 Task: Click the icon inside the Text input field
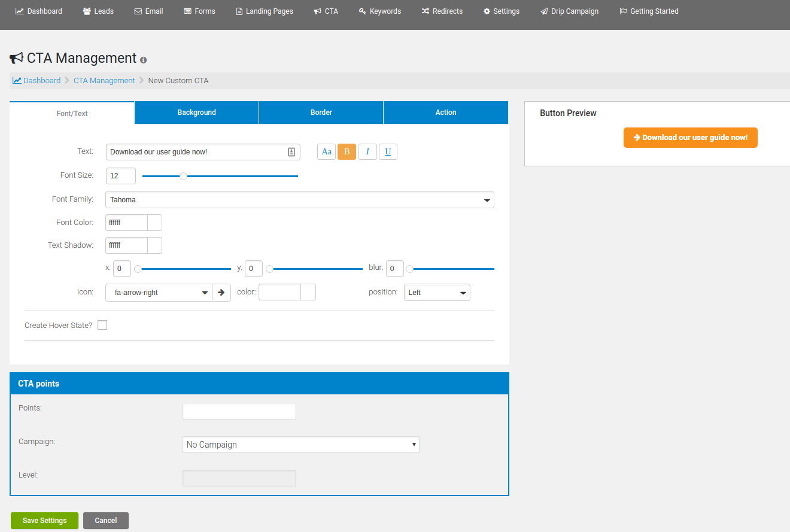[291, 152]
